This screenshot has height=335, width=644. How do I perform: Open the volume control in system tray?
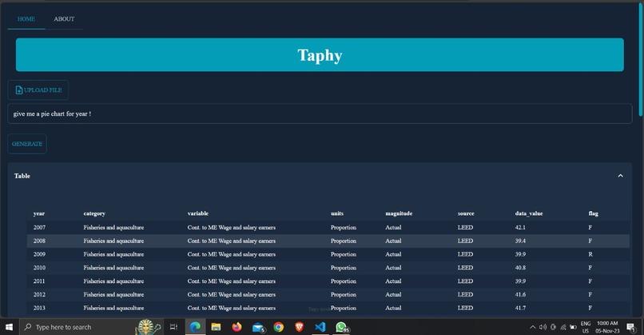[x=543, y=327]
